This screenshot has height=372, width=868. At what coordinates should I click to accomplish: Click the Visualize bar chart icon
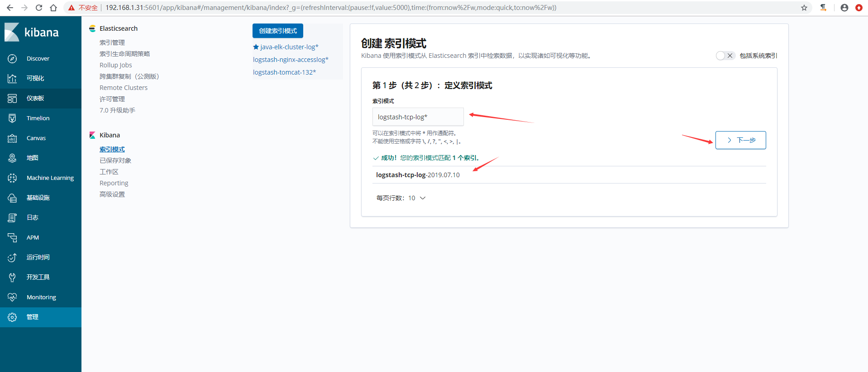pos(12,79)
